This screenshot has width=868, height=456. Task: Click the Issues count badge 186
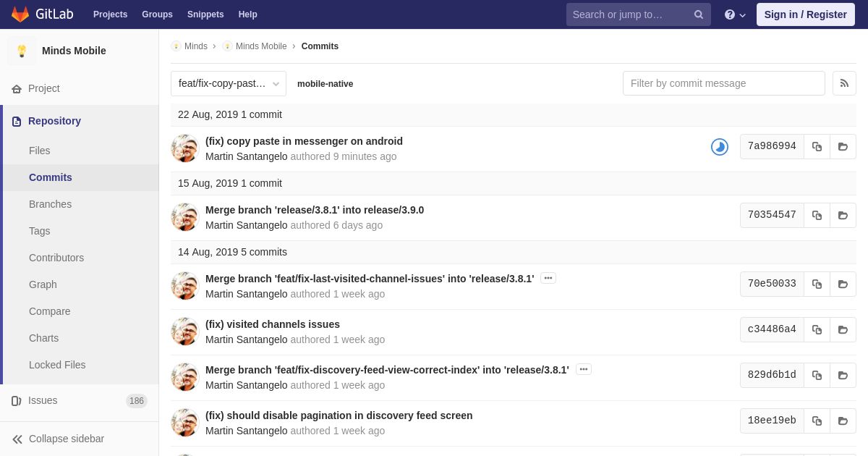pos(137,401)
